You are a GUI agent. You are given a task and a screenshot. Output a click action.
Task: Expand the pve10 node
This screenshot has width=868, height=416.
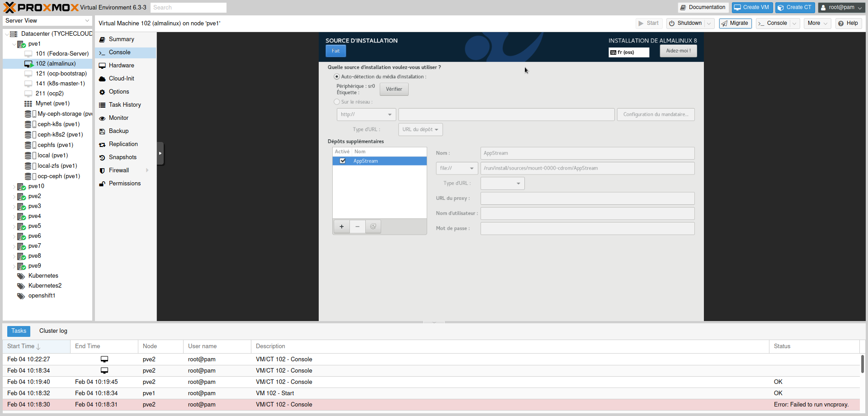point(14,187)
